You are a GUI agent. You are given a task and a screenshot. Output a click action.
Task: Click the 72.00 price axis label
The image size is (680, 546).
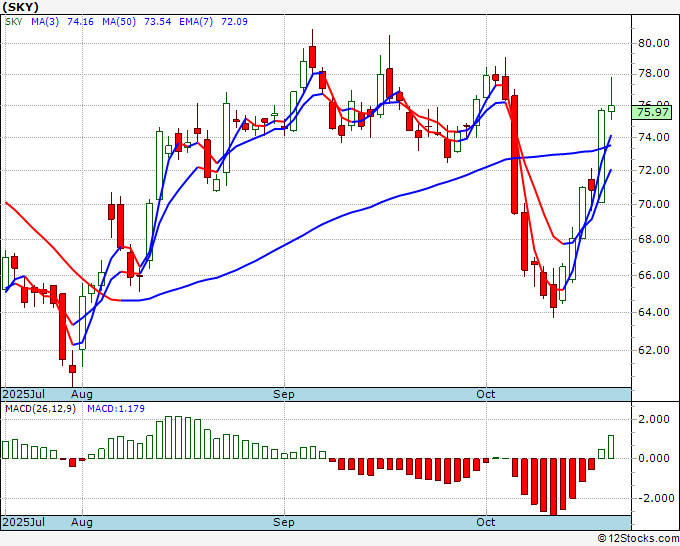click(653, 170)
